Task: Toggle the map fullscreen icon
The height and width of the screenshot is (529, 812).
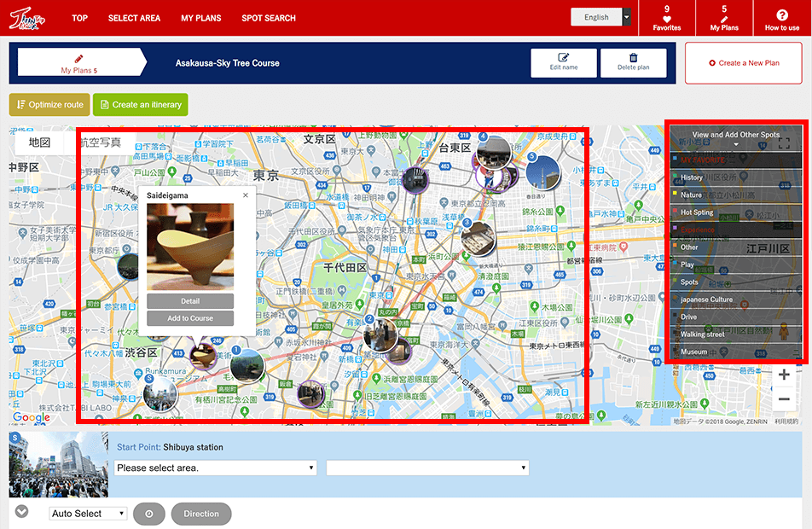Action: (784, 143)
